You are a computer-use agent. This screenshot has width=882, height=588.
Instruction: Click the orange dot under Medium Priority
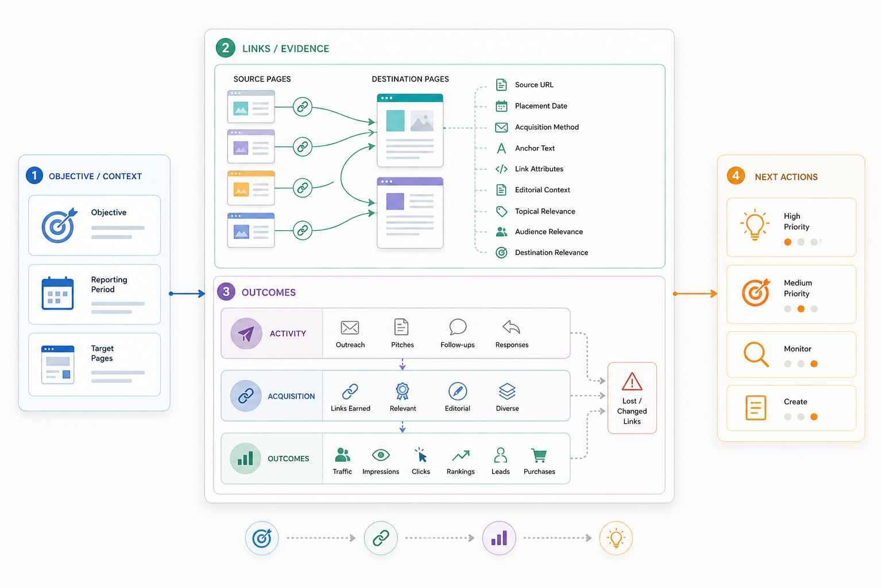801,309
